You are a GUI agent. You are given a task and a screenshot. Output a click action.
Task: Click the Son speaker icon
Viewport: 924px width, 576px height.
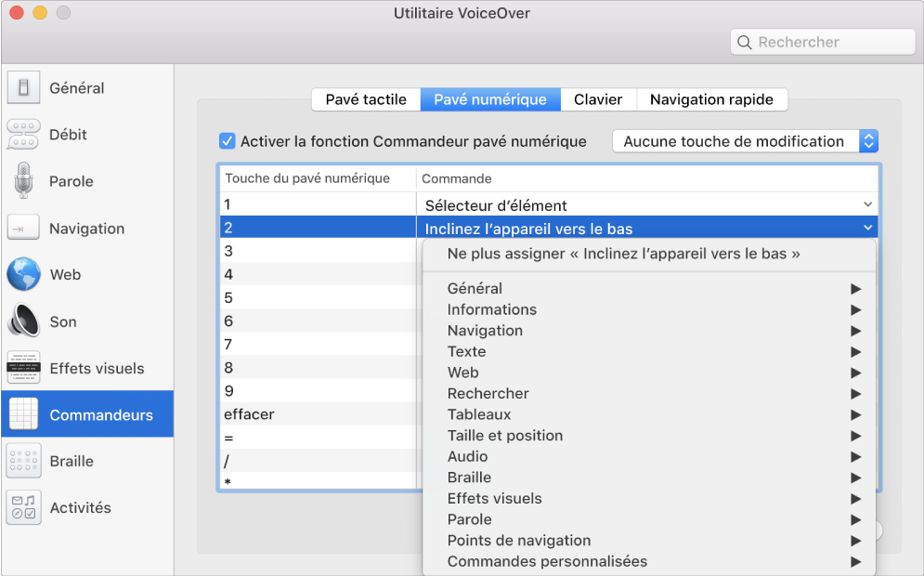pyautogui.click(x=23, y=321)
